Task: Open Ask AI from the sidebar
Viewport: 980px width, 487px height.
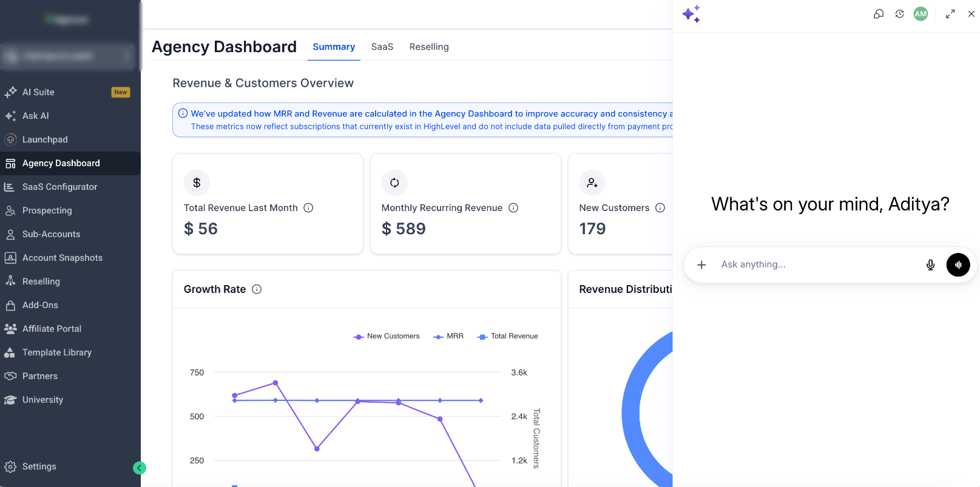Action: (x=70, y=116)
